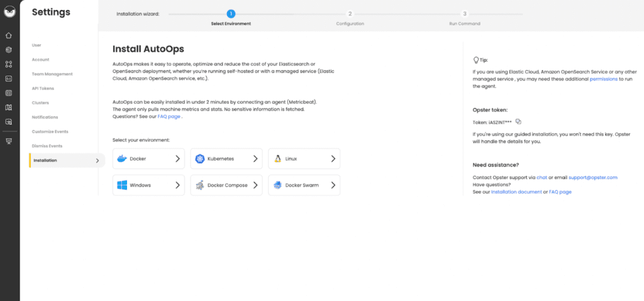Click the Docker whale icon
This screenshot has width=644, height=301.
tap(122, 158)
